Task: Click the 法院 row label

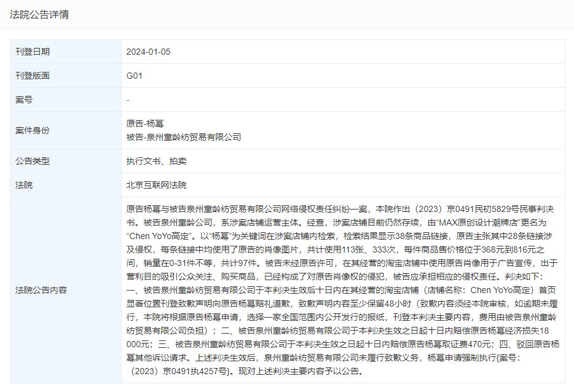Action: (24, 184)
